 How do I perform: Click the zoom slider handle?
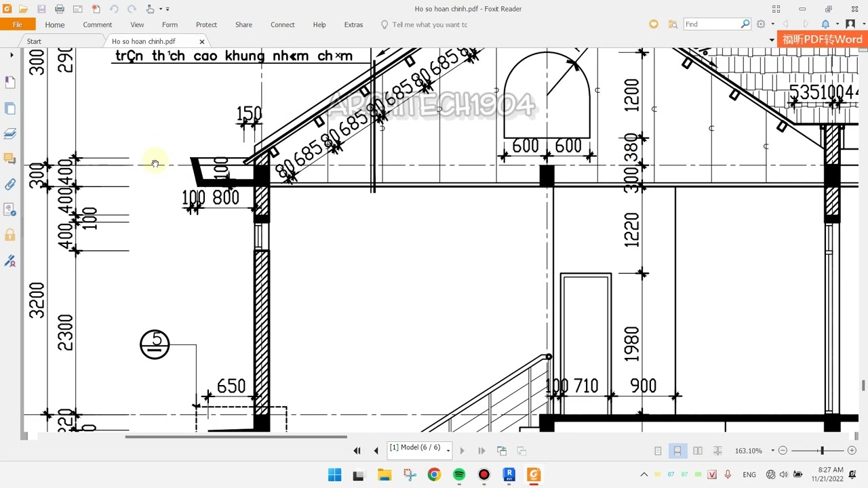tap(822, 451)
